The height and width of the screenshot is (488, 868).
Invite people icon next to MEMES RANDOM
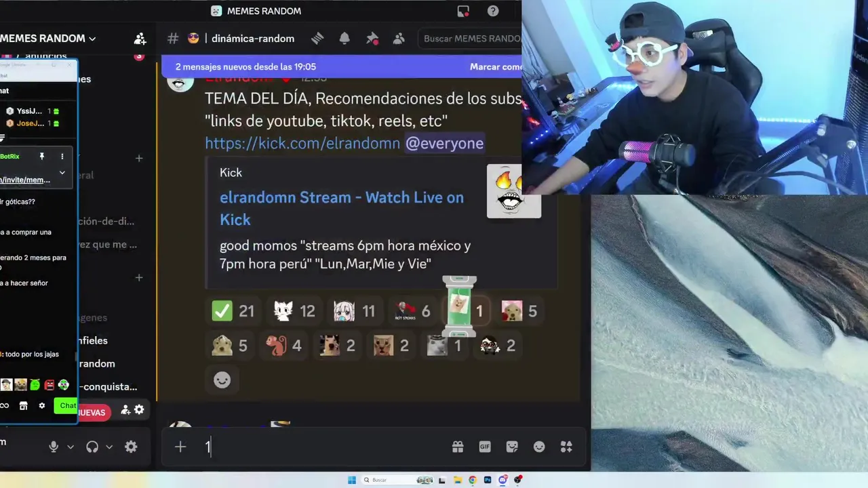pyautogui.click(x=140, y=39)
